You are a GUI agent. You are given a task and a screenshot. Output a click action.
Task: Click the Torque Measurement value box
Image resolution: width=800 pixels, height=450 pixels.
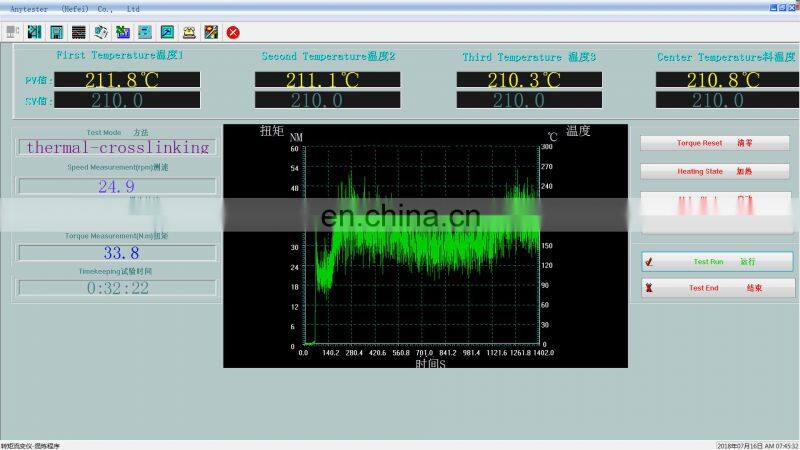click(x=117, y=253)
